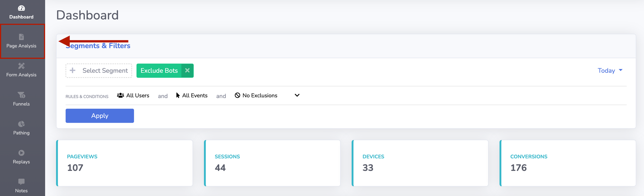644x196 pixels.
Task: Open Replays play icon
Action: [21, 153]
